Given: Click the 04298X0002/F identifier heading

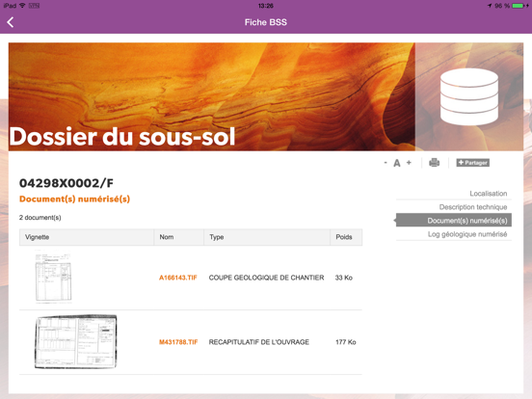Looking at the screenshot, I should click(x=66, y=183).
